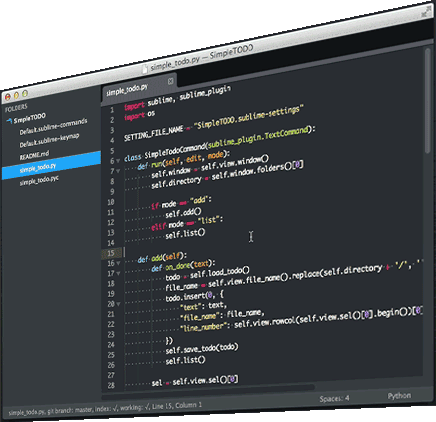This screenshot has height=422, width=436.
Task: Click the yellow minimize window button
Action: [16, 96]
